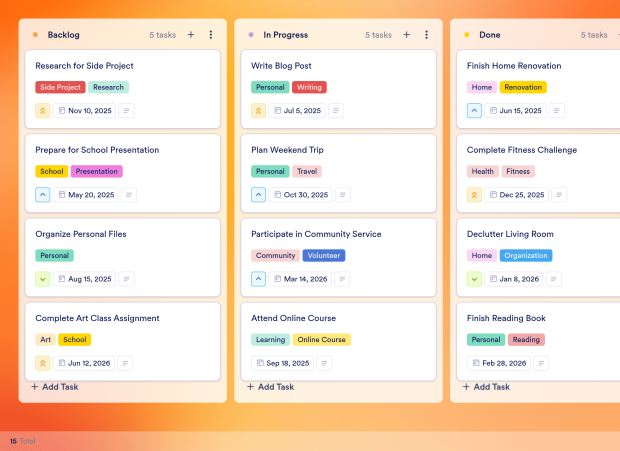Screen dimensions: 620x451
Task: Open priority icon on Plan Weekend Trip
Action: coord(258,195)
